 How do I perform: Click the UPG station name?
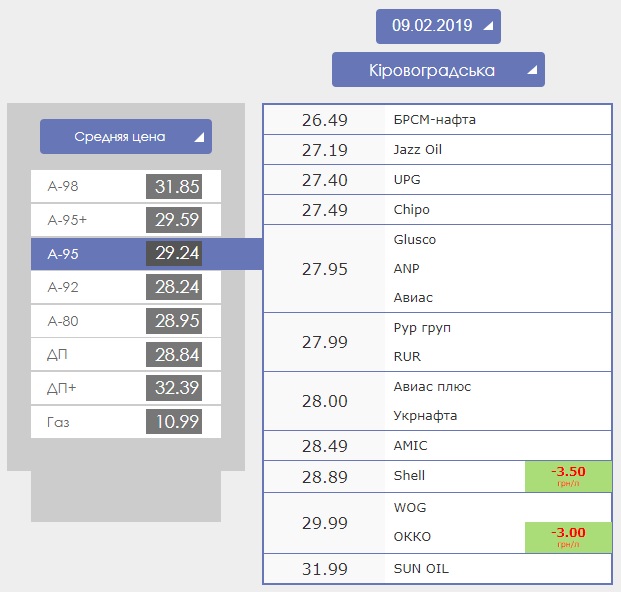(x=407, y=180)
